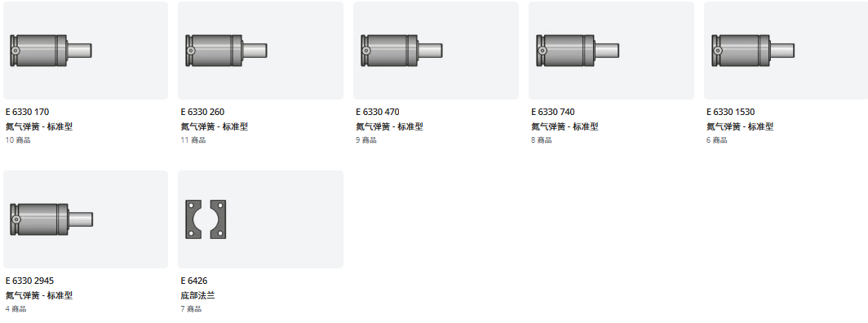868x323 pixels.
Task: Click the E 6330 470 title link
Action: point(378,112)
